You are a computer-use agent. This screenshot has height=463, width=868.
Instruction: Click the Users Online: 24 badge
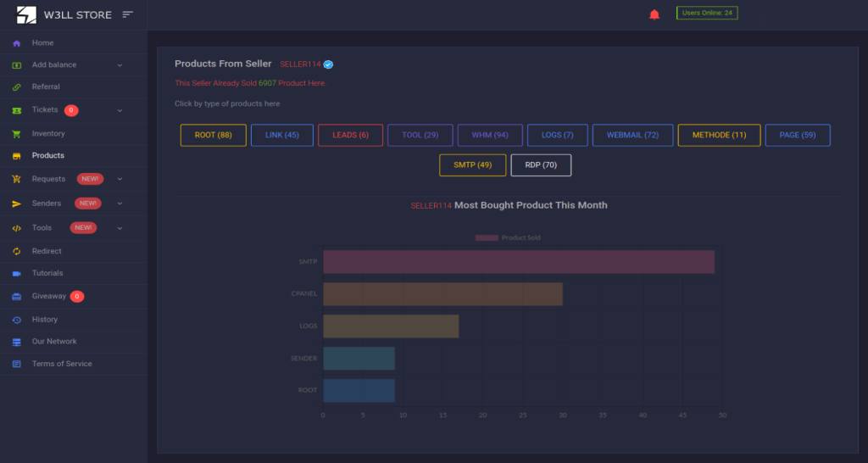(x=707, y=13)
